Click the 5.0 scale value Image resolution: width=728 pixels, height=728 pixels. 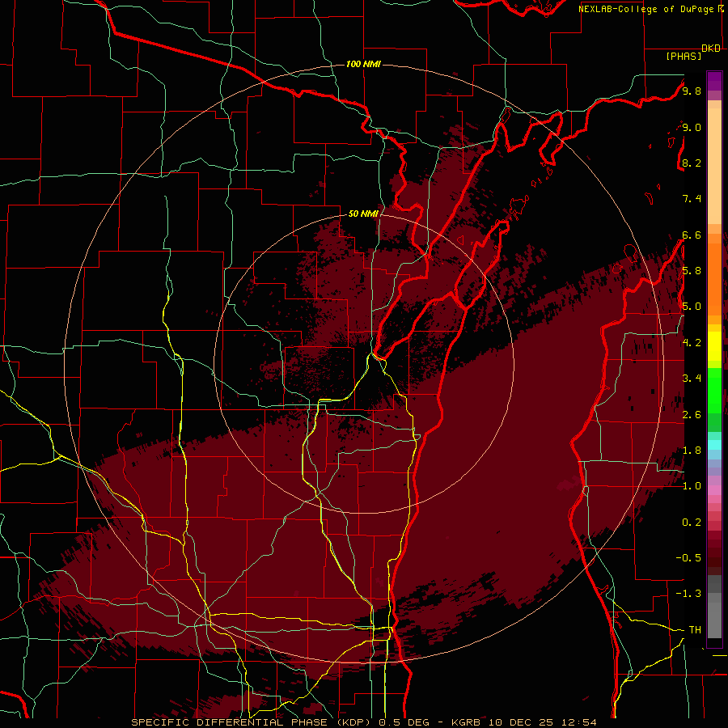692,307
